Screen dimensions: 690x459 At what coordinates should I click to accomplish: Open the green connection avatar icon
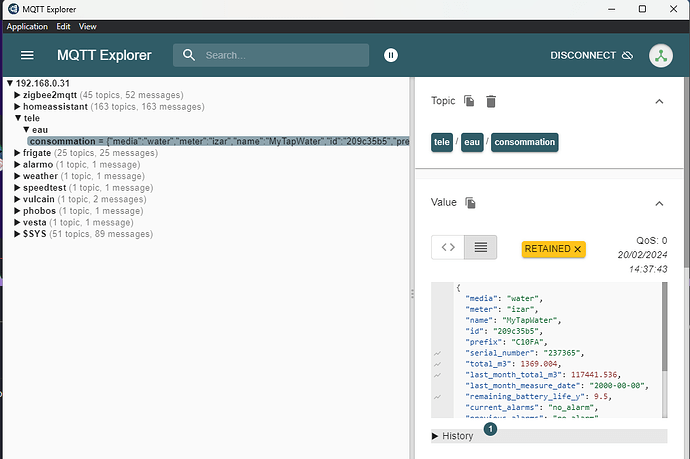pyautogui.click(x=661, y=55)
